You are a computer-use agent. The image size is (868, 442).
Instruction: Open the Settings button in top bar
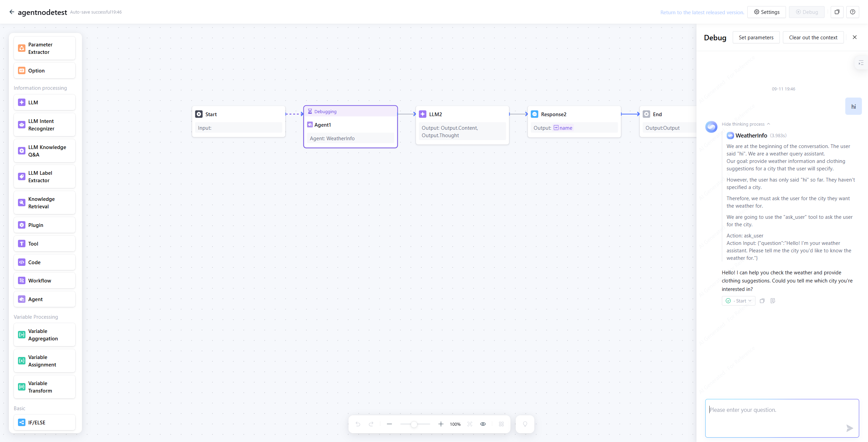[766, 12]
